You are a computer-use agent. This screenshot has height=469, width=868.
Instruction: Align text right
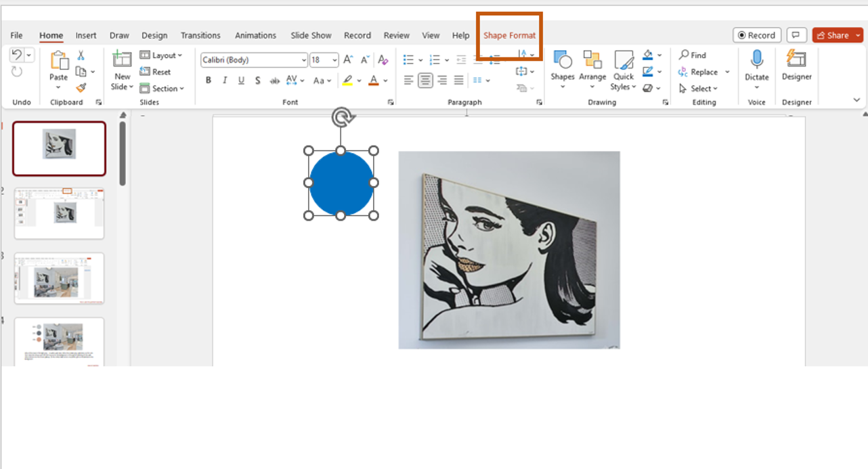pyautogui.click(x=442, y=81)
